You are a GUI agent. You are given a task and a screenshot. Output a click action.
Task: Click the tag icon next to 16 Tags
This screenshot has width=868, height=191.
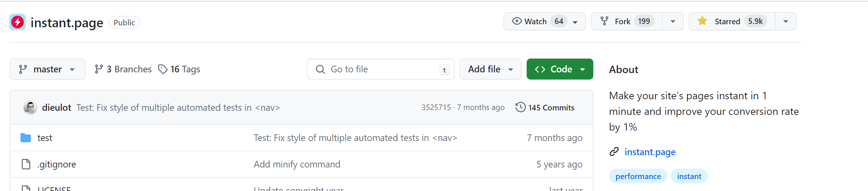163,69
